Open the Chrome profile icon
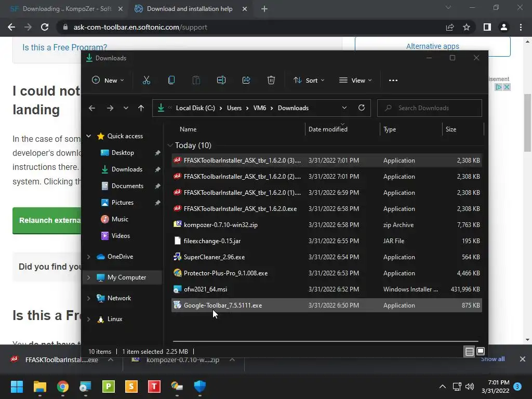 [504, 27]
